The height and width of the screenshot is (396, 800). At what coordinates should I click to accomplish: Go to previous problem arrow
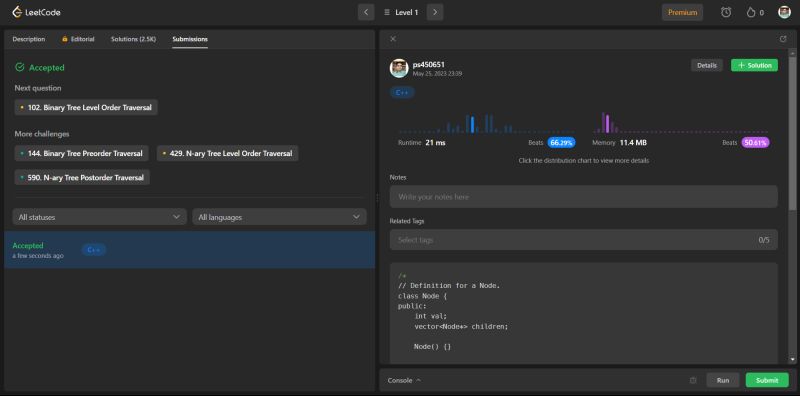coord(366,12)
